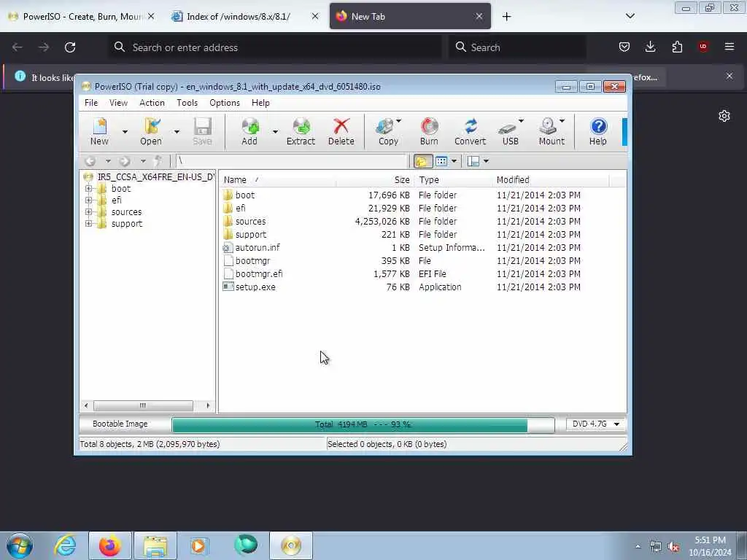747x560 pixels.
Task: Open the Tools menu
Action: 187,103
